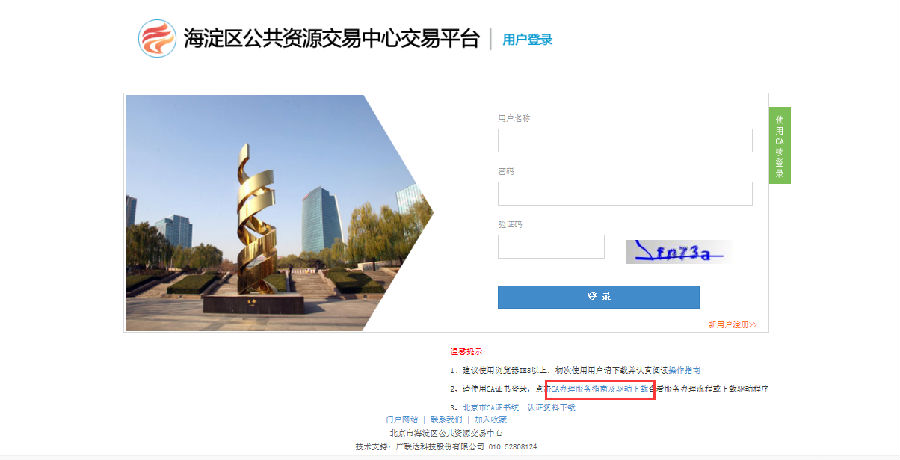Open the 北京市CA证书链 link
Screen dimensions: 900x460
point(491,407)
